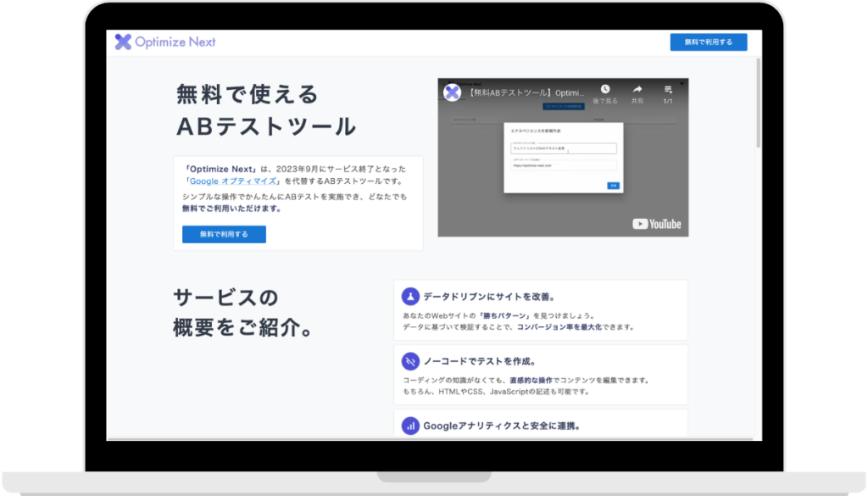The height and width of the screenshot is (496, 868).
Task: Open the Google オプティマイズ link
Action: click(x=233, y=181)
